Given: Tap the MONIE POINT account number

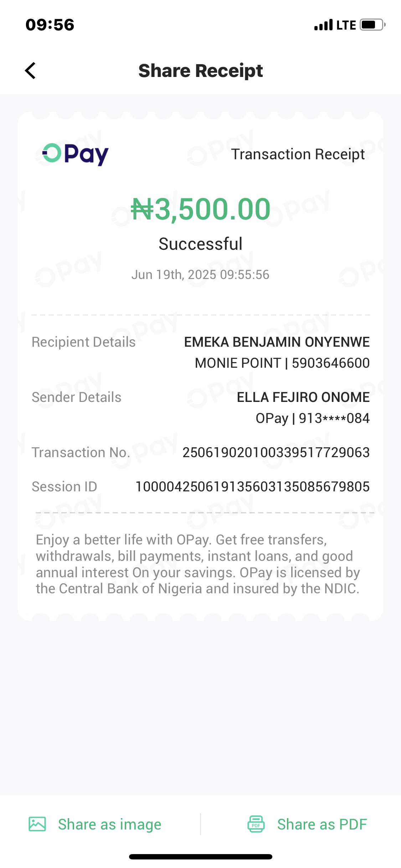Looking at the screenshot, I should pyautogui.click(x=282, y=363).
